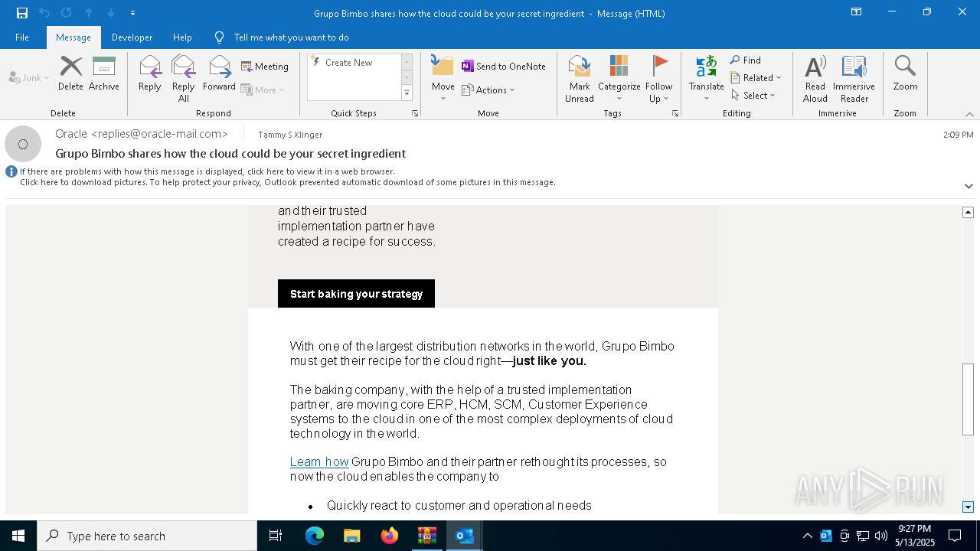Screen dimensions: 980x551
Task: Launch Microsoft Edge from taskbar
Action: 315,536
